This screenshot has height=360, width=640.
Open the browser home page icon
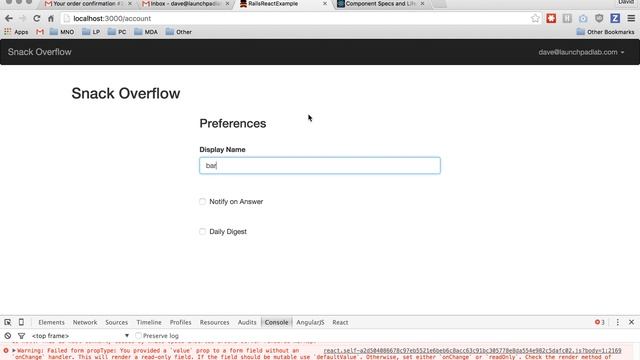coord(51,18)
